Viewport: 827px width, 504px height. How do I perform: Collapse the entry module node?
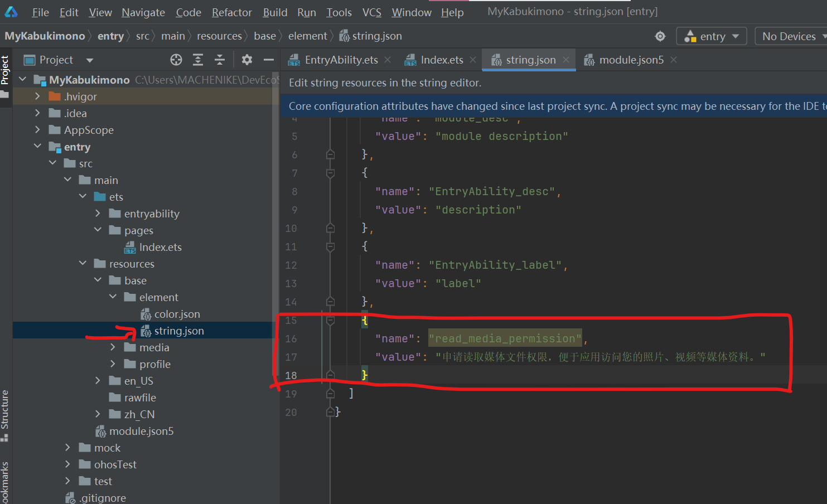click(x=37, y=146)
